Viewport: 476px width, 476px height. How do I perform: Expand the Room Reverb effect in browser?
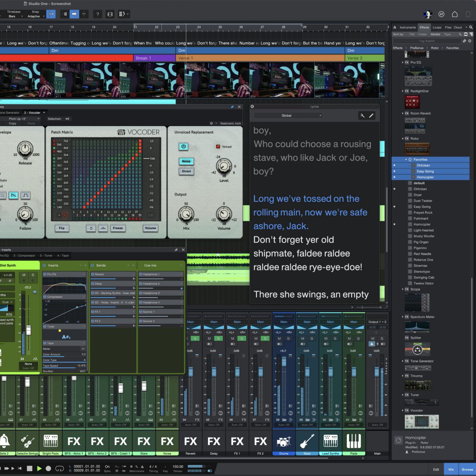tap(403, 113)
